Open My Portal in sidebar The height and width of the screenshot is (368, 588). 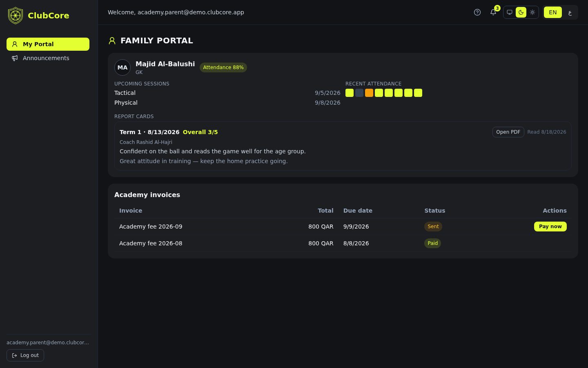48,44
